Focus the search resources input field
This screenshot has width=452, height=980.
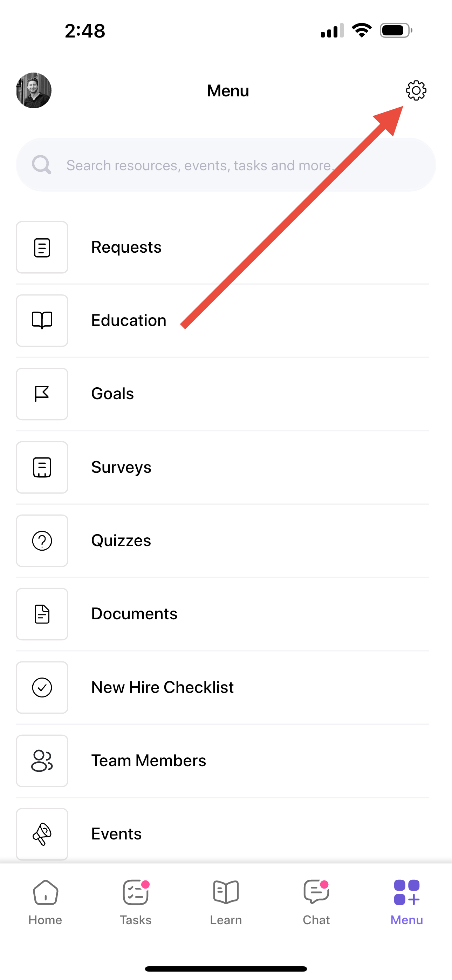(226, 165)
